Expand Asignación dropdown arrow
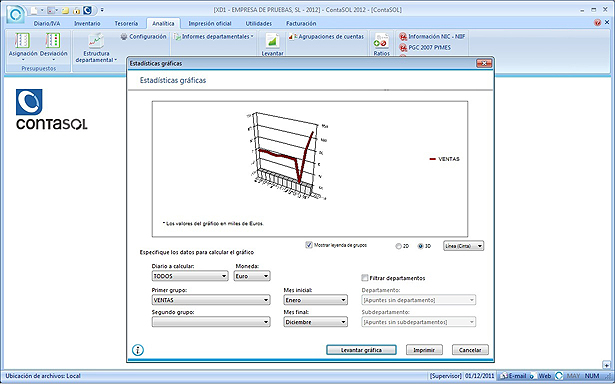 click(22, 60)
